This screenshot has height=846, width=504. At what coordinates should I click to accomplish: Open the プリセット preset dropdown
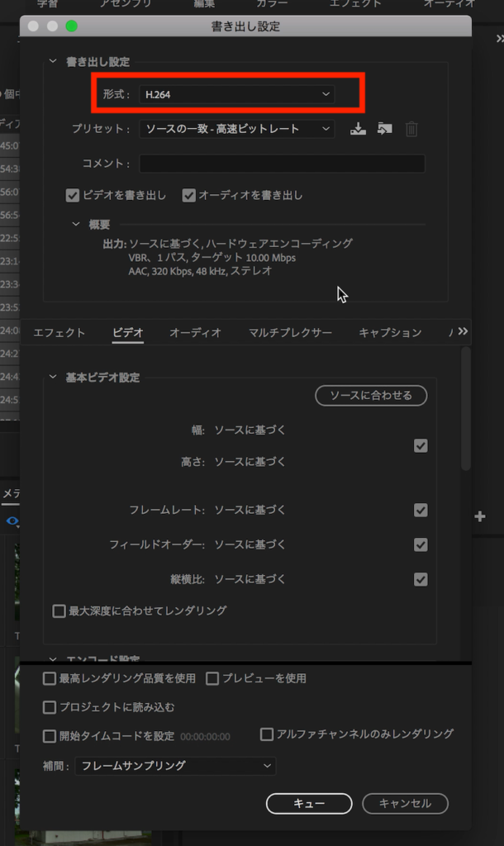[x=237, y=129]
